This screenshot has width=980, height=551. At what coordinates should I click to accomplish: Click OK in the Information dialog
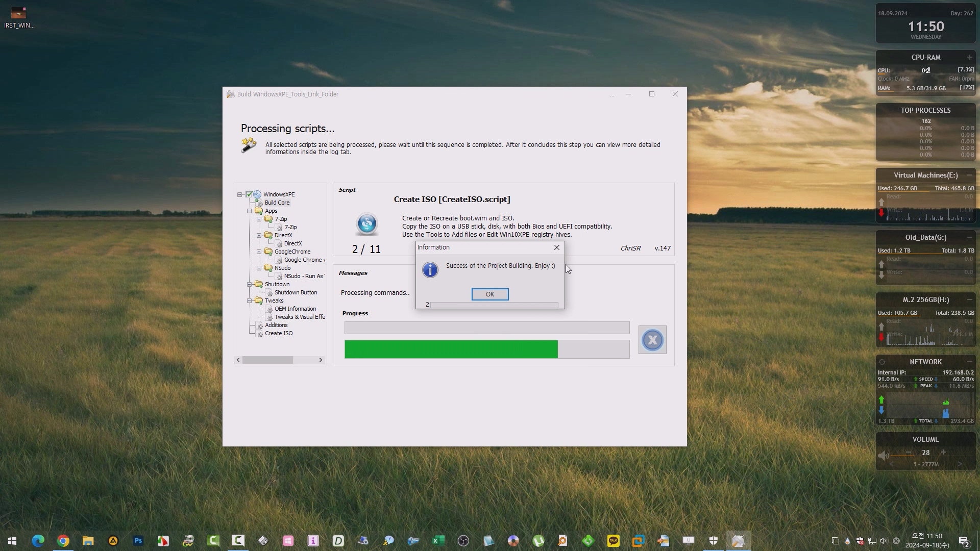coord(489,294)
